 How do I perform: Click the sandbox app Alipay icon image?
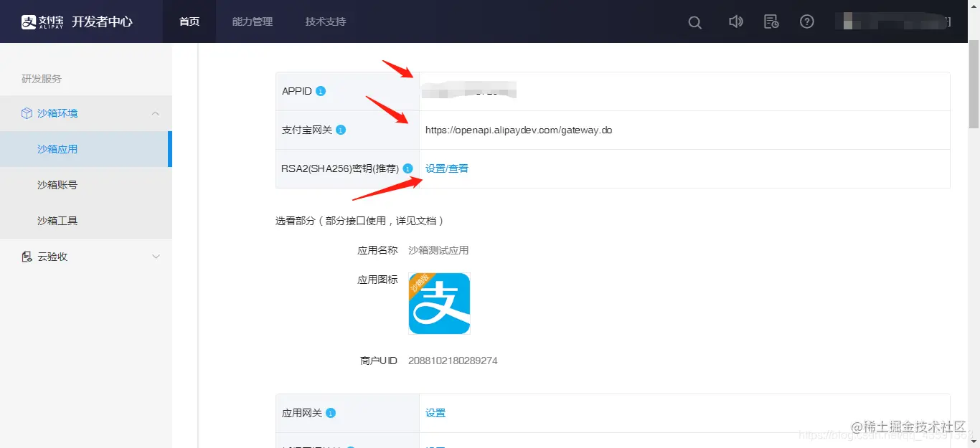click(x=439, y=303)
